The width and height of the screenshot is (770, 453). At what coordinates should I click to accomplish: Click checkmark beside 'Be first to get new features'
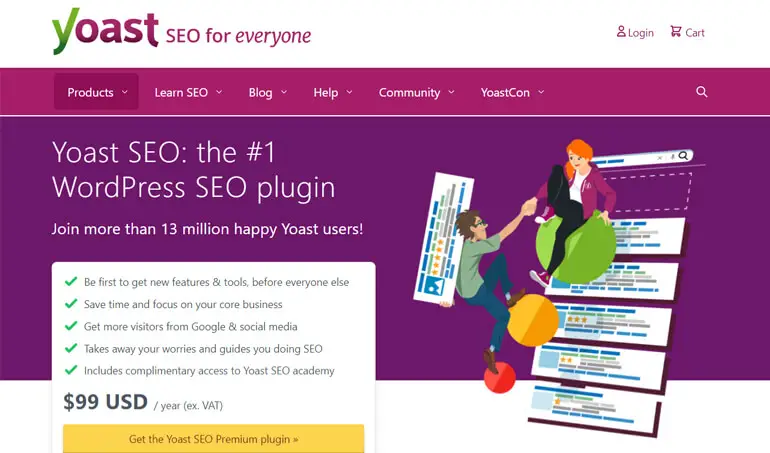71,282
